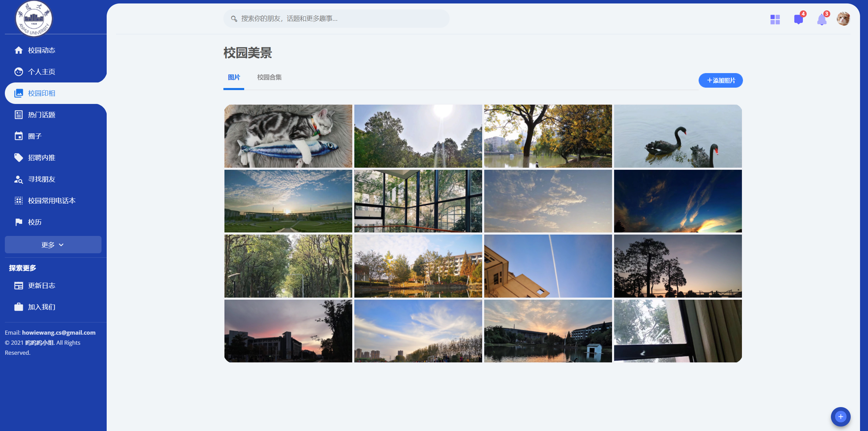Click the search input field
Image resolution: width=868 pixels, height=431 pixels.
tap(336, 19)
